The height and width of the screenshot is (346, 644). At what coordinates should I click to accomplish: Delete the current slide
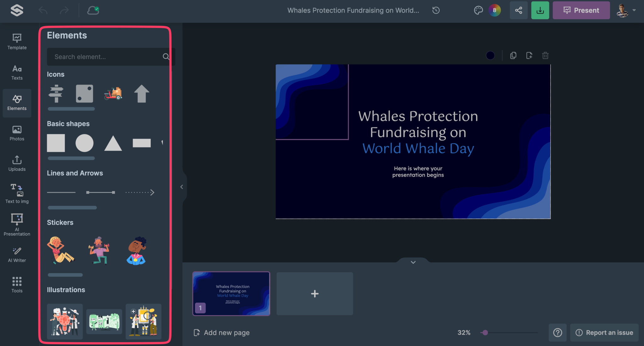(545, 55)
